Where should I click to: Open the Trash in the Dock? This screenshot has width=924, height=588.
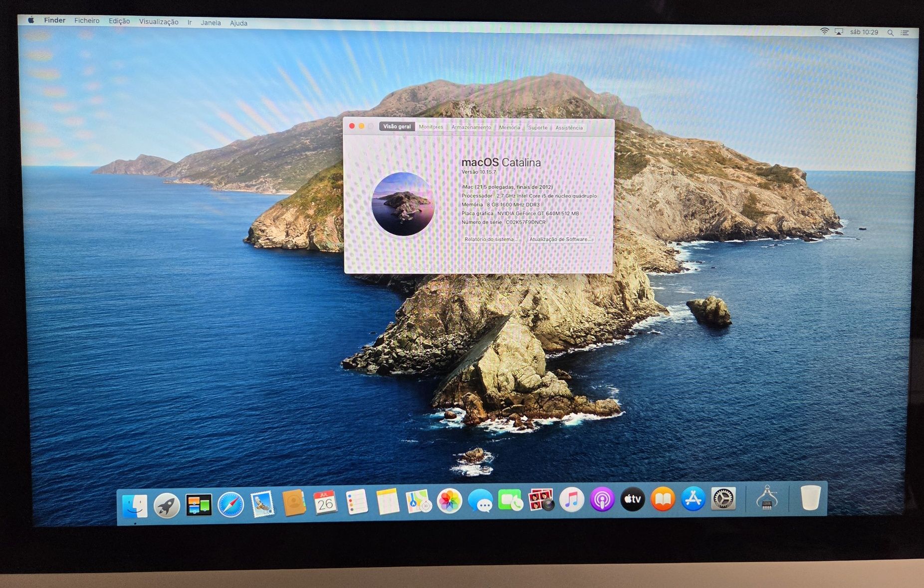coord(810,497)
